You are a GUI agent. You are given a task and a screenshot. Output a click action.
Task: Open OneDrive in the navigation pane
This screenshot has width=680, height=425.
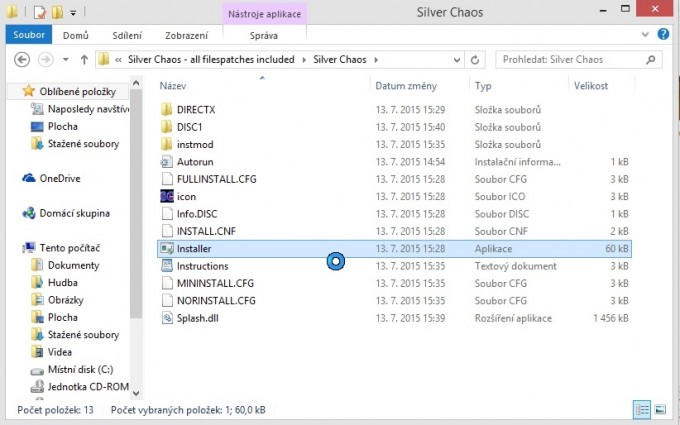coord(60,178)
